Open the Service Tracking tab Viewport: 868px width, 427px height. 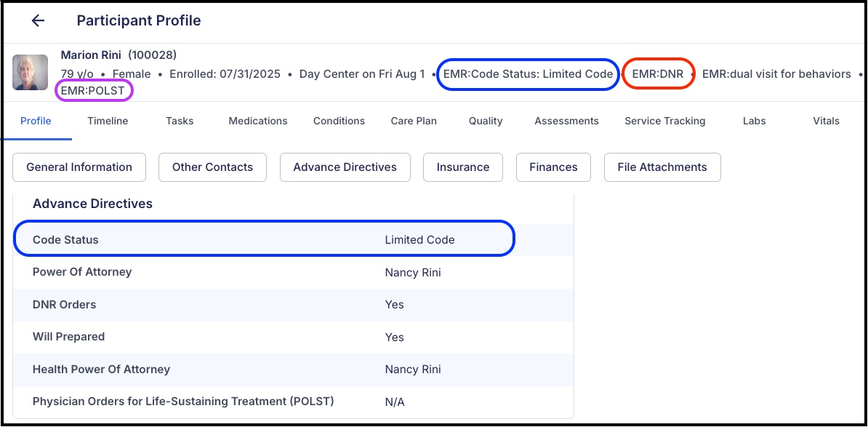665,121
